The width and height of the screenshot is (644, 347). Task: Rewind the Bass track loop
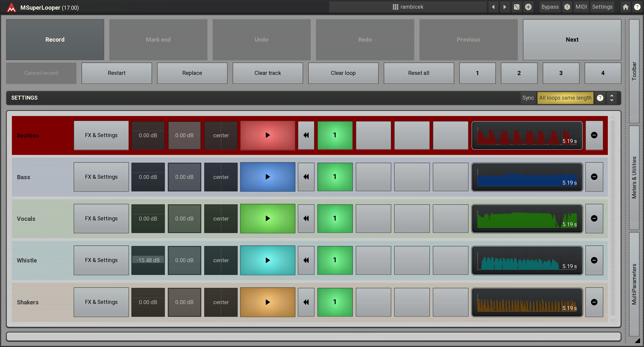(x=306, y=177)
